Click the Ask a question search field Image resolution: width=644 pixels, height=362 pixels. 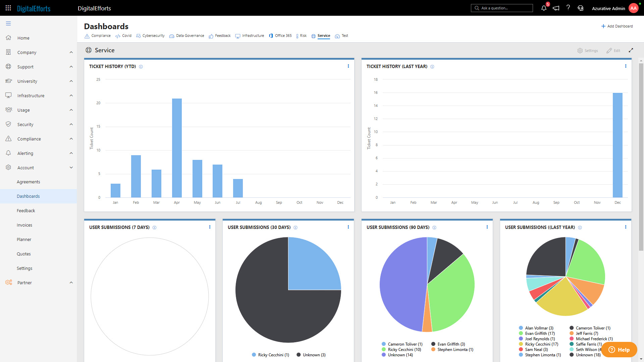coord(502,8)
